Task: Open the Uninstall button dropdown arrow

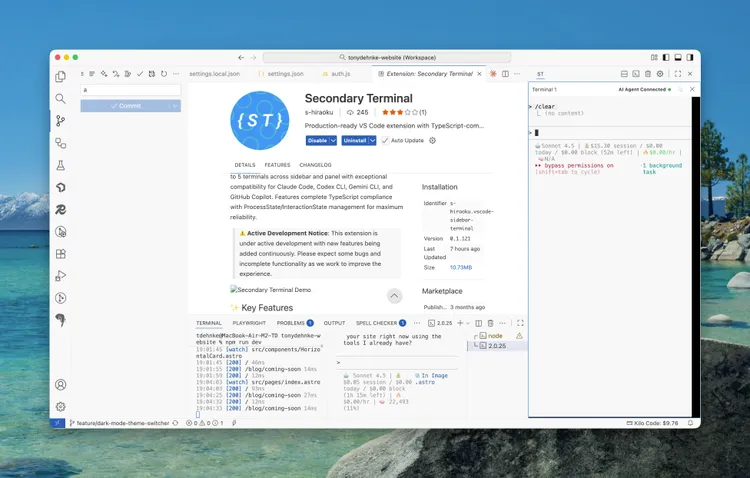Action: coord(373,141)
